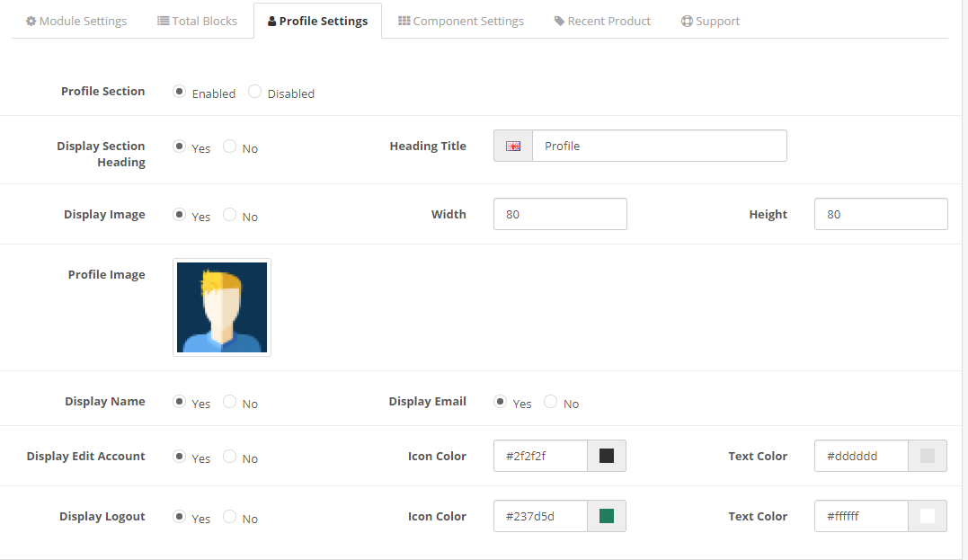Select Yes for Display Logout
This screenshot has width=968, height=560.
pyautogui.click(x=179, y=516)
